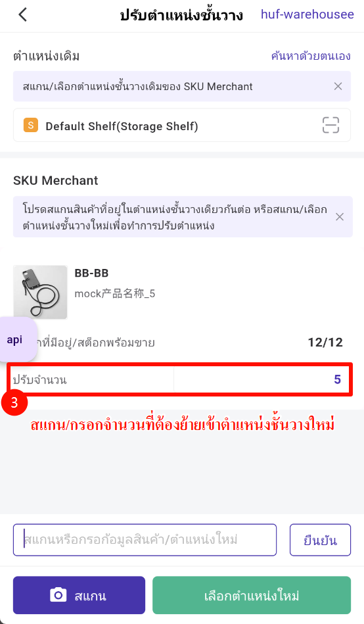This screenshot has height=624, width=364.
Task: Tap the 12/12 available stock value
Action: (x=325, y=342)
